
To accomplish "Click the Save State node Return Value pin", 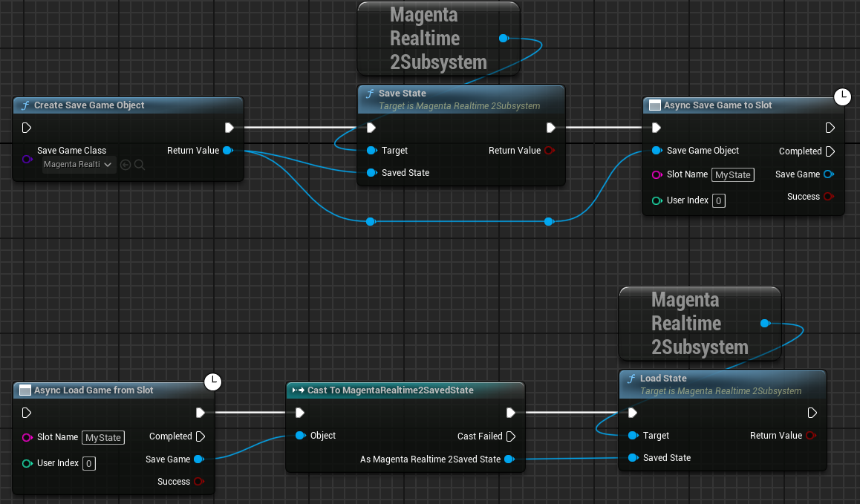I will [550, 150].
